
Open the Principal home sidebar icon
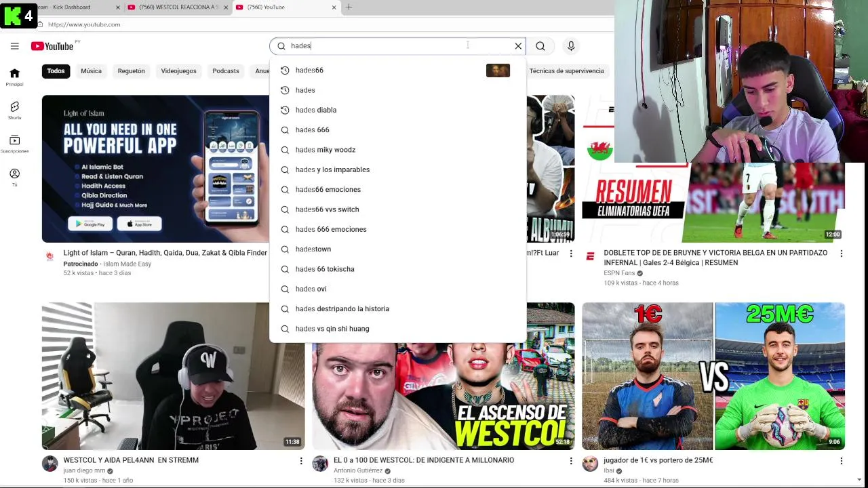pyautogui.click(x=14, y=77)
